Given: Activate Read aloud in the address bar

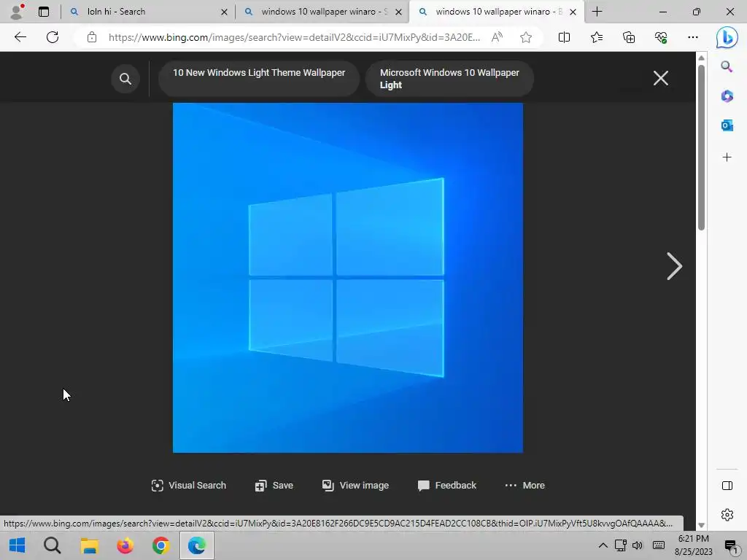Looking at the screenshot, I should coord(497,37).
